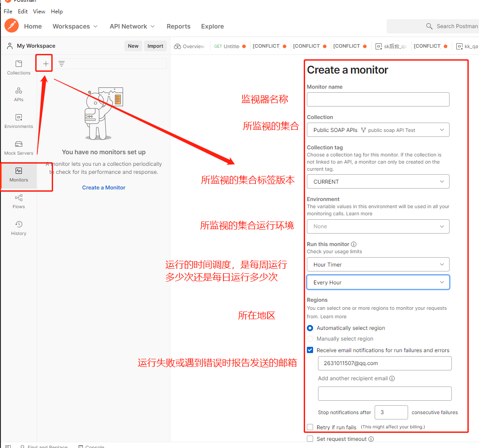Open the File menu
Image resolution: width=479 pixels, height=448 pixels.
pos(8,11)
